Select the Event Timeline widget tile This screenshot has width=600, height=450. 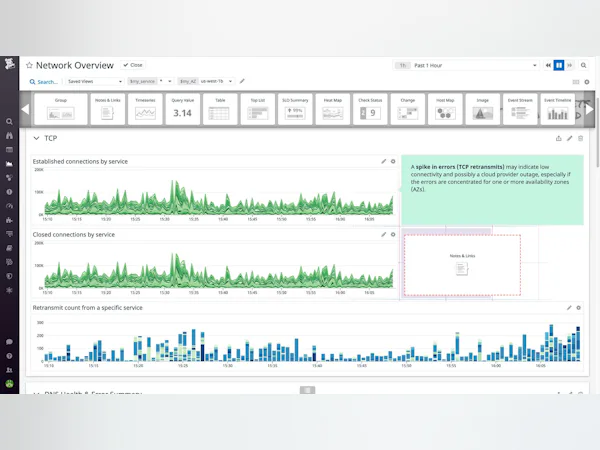558,109
